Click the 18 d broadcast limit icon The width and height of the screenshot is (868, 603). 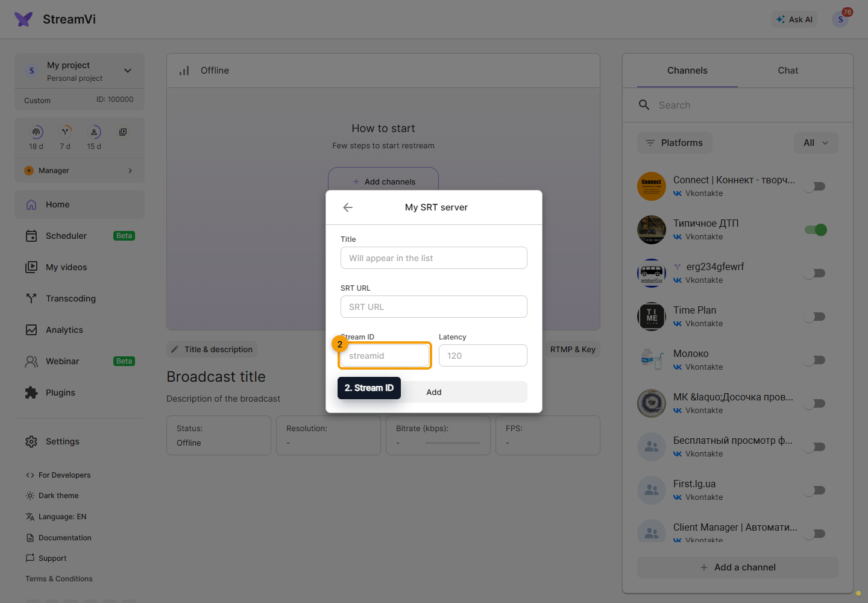pyautogui.click(x=36, y=132)
